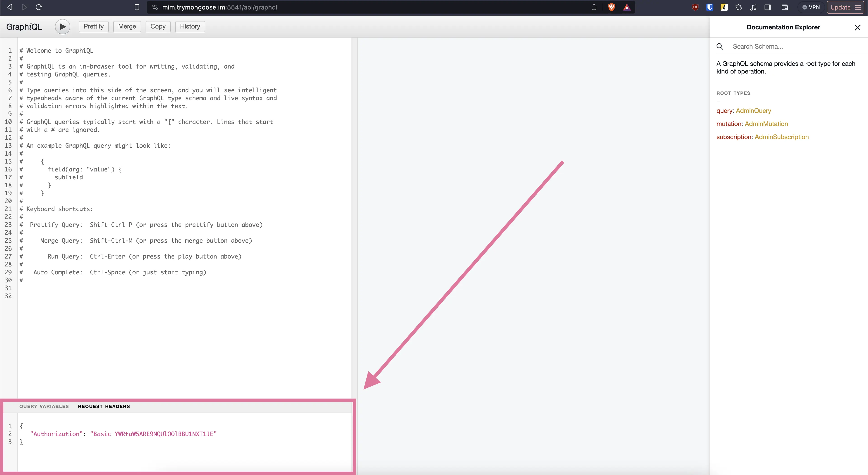This screenshot has width=868, height=475.
Task: Click the 'subField' example line
Action: [x=69, y=177]
